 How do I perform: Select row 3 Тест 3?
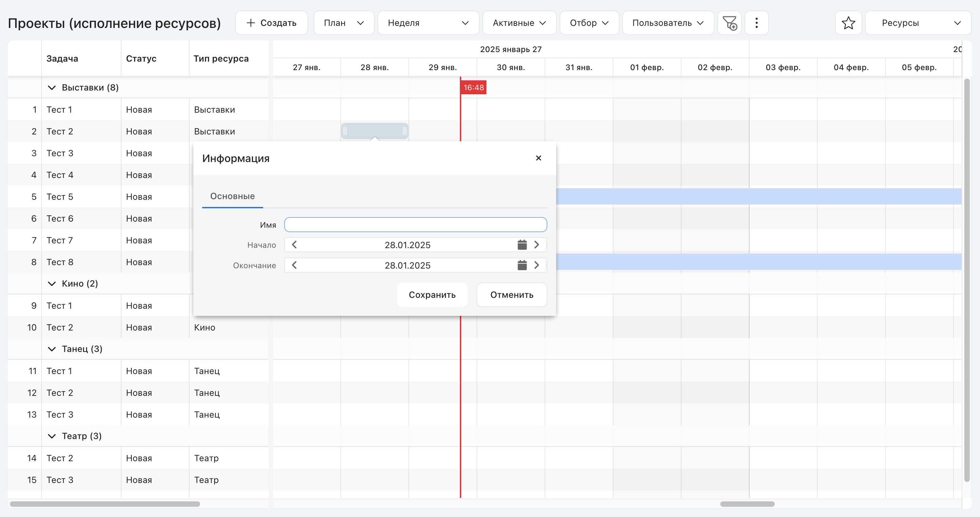(x=101, y=153)
